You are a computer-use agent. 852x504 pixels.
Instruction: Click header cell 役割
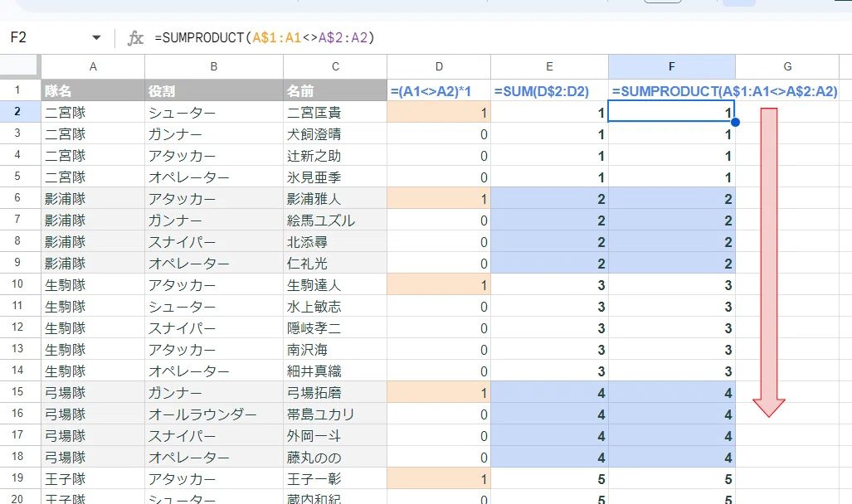213,90
